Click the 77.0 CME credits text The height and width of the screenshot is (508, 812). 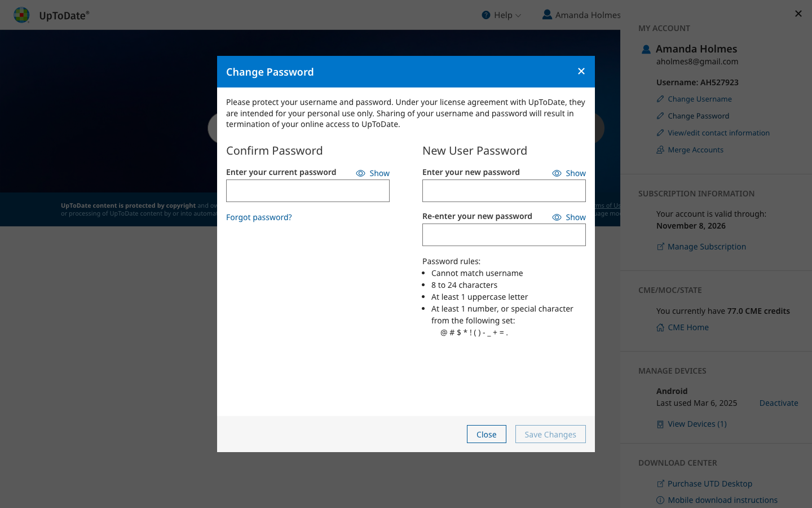(x=758, y=311)
